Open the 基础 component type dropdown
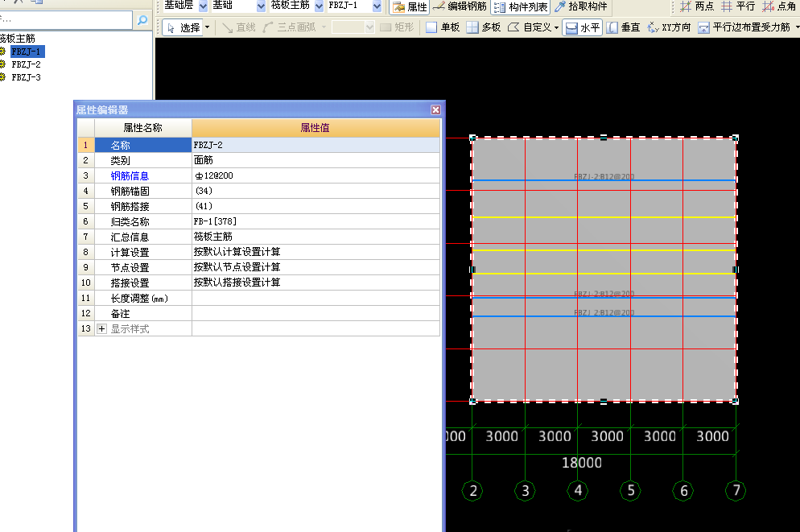The width and height of the screenshot is (800, 532). [x=261, y=6]
